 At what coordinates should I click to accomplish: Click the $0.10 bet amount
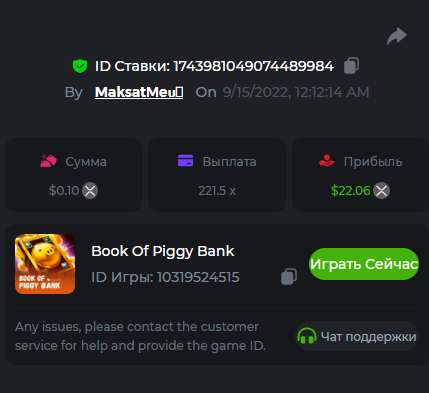(x=64, y=191)
